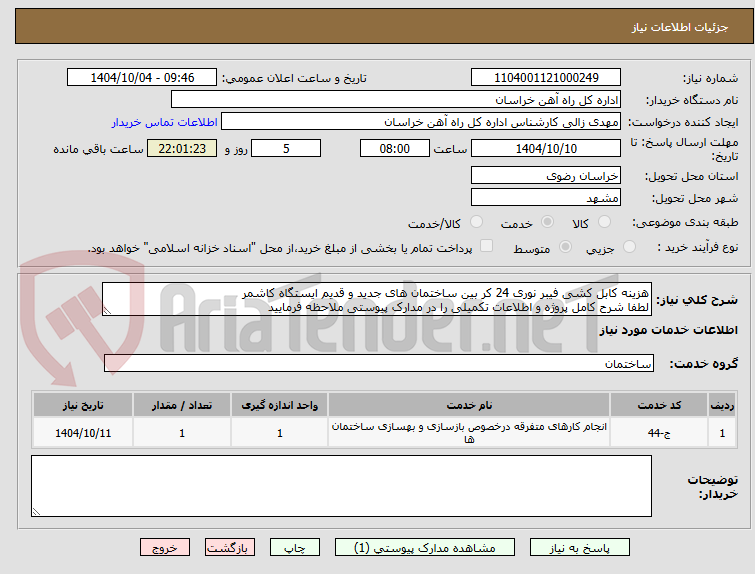Click the unit cell under واحد اندازه گیری
Viewport: 755px width, 574px height.
pyautogui.click(x=280, y=433)
